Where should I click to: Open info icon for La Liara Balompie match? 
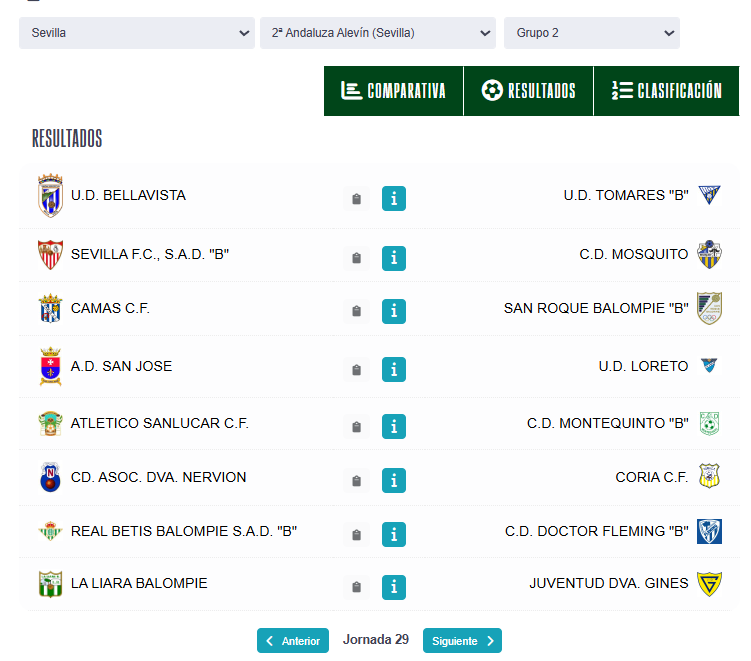[394, 587]
